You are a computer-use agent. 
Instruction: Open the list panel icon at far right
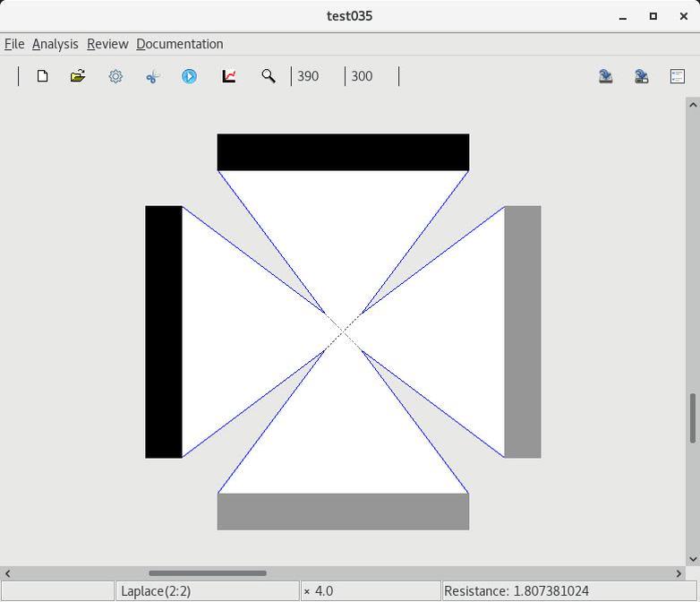pos(678,76)
